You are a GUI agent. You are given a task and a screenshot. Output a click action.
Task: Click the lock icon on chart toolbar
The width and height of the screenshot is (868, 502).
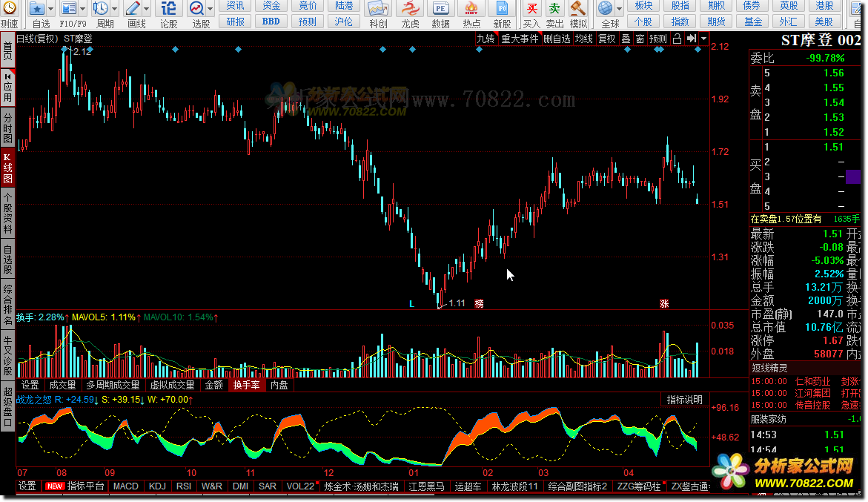click(x=677, y=39)
